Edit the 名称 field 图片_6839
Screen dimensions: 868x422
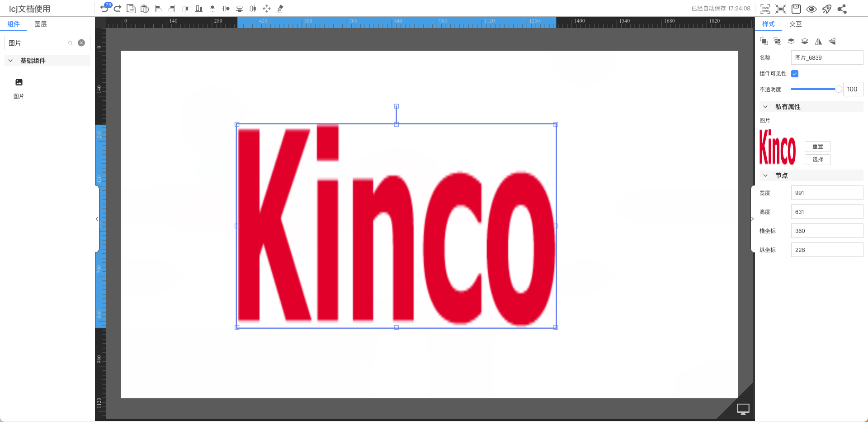click(x=827, y=57)
